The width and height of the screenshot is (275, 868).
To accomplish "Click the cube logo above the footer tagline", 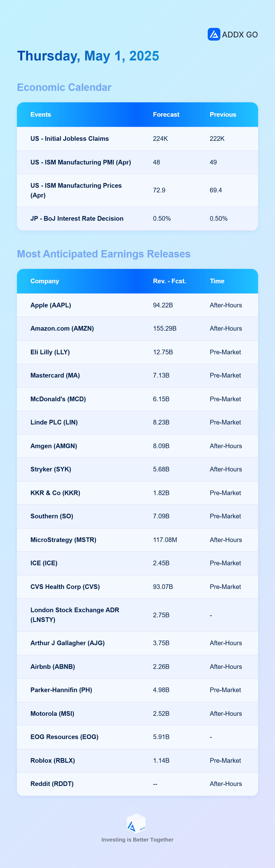I will click(x=136, y=824).
